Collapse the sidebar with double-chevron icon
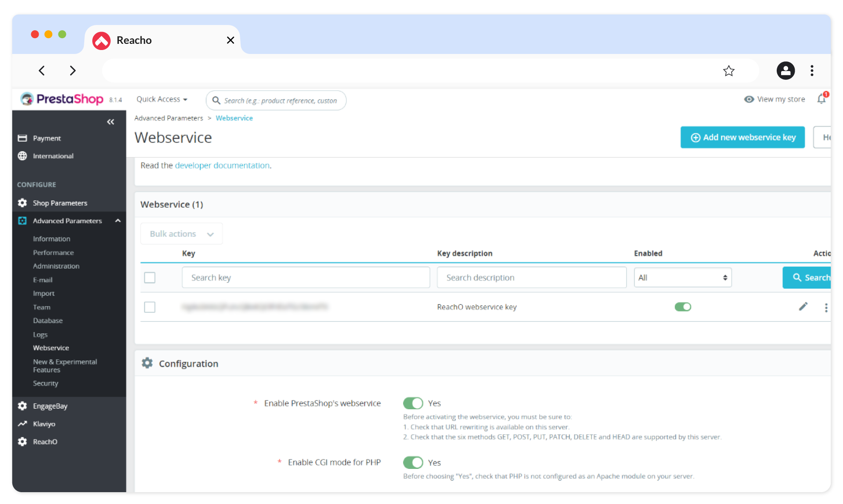 111,122
